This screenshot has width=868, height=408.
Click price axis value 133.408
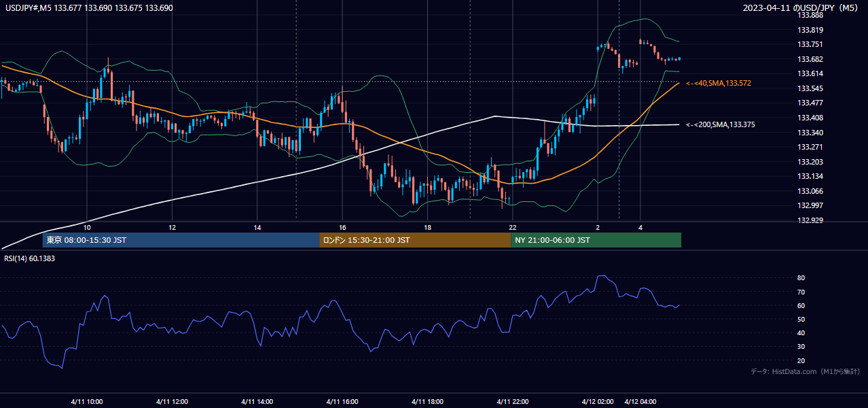(x=810, y=118)
